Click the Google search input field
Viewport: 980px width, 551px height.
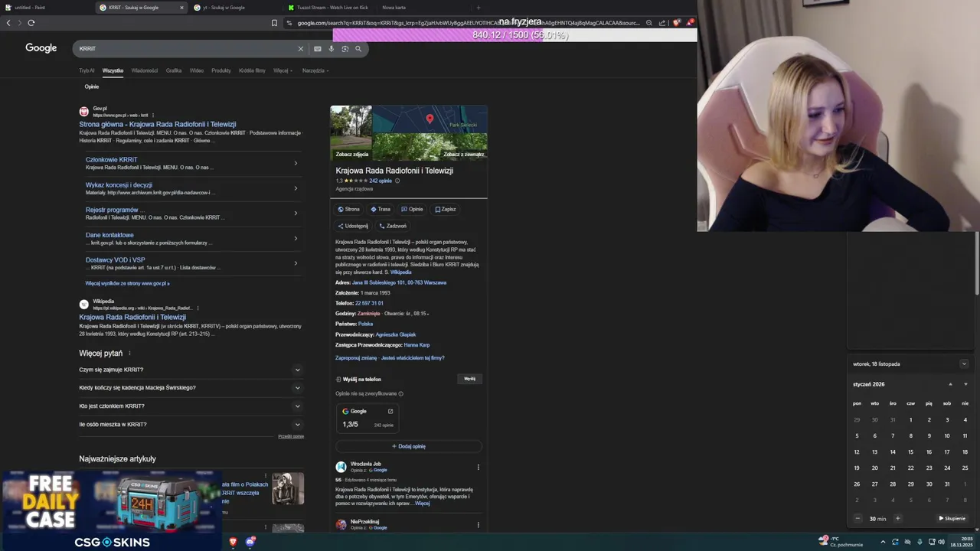click(188, 49)
